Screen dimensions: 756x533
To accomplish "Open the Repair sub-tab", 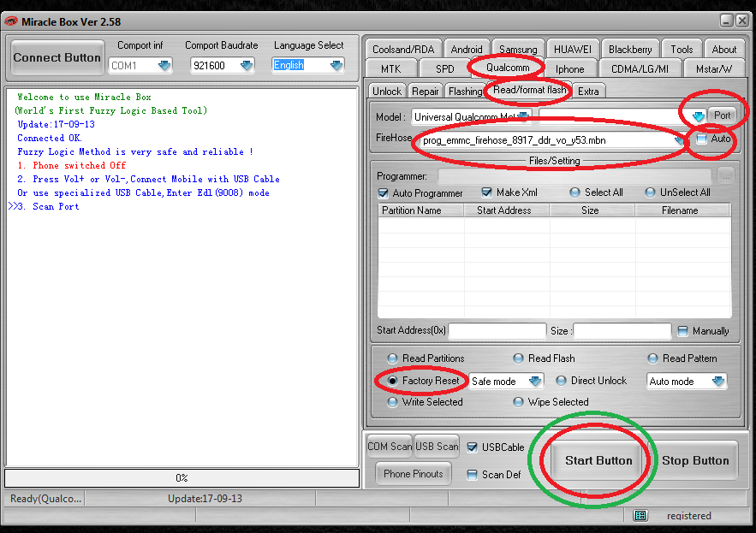I will [x=426, y=91].
